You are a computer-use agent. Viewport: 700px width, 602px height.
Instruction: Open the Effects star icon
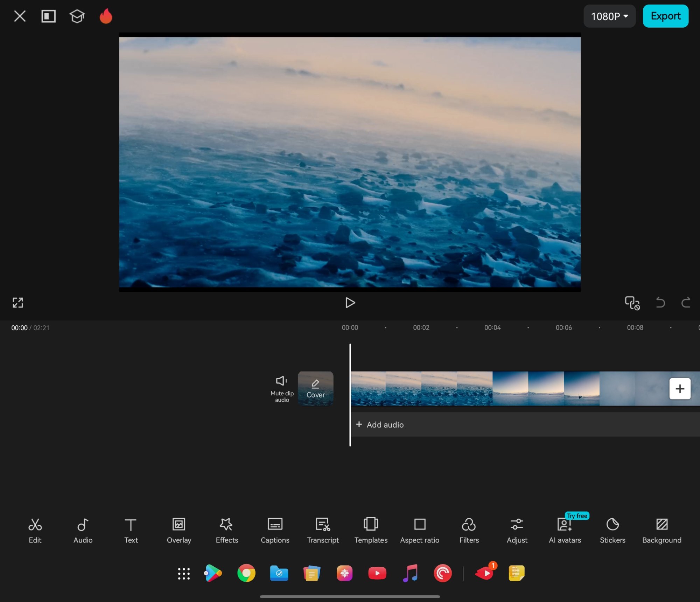click(x=226, y=530)
